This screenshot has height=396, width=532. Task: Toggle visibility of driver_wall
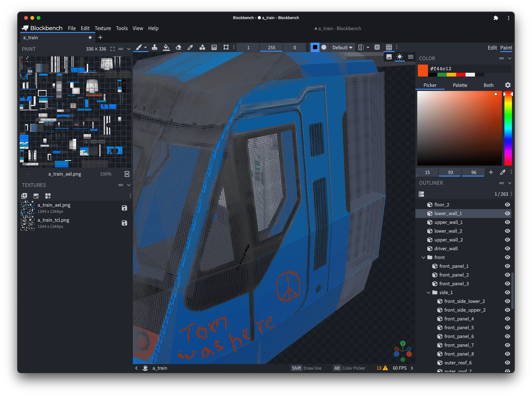coord(507,249)
